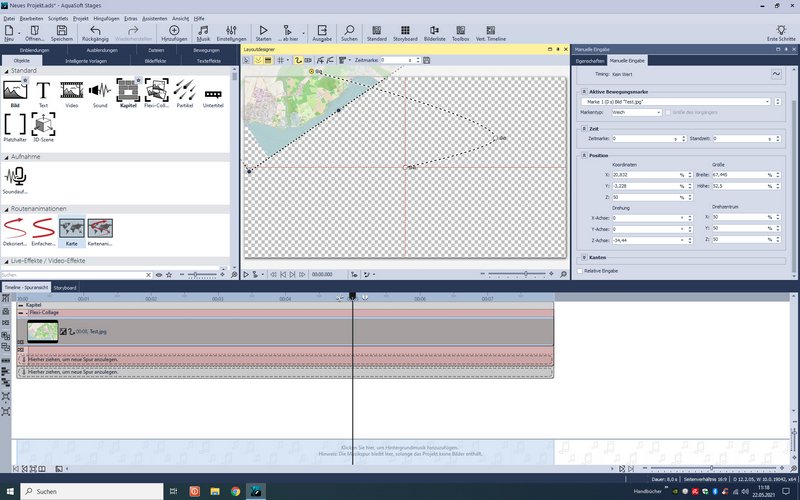Click the Rückgängig undo button
The image size is (800, 500).
[x=95, y=32]
